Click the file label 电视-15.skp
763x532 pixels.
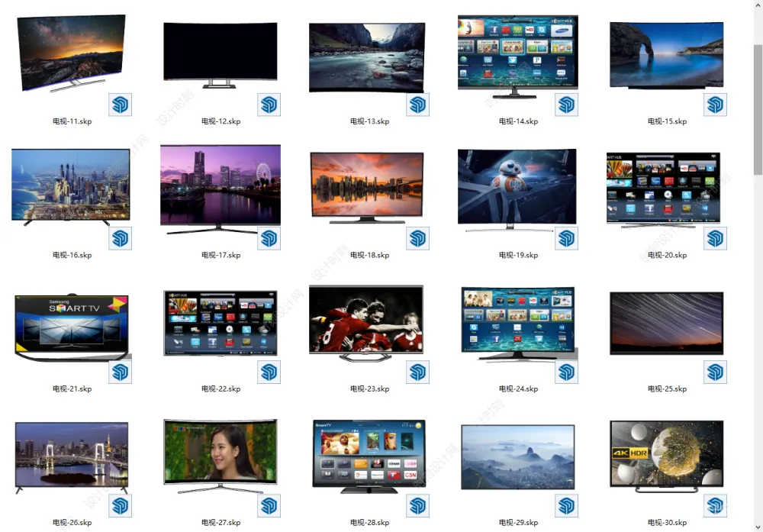pyautogui.click(x=667, y=121)
